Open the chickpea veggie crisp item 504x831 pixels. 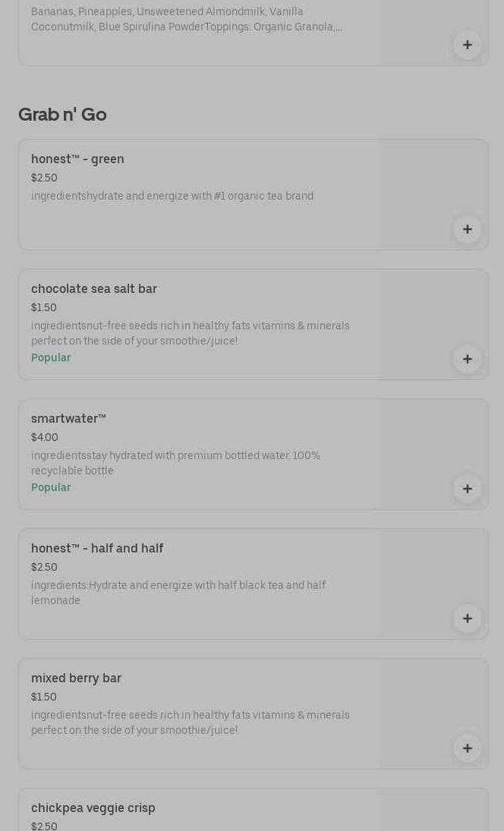tap(93, 808)
